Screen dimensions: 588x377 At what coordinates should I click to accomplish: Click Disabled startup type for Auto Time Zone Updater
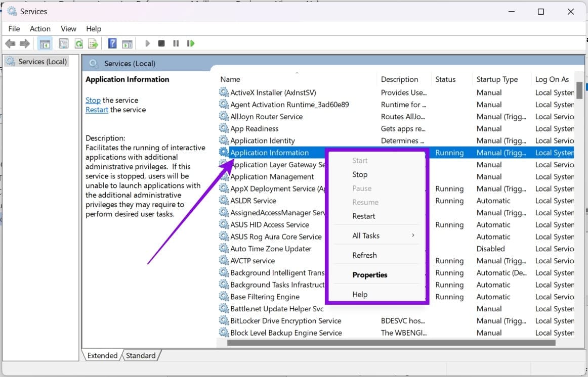point(490,249)
